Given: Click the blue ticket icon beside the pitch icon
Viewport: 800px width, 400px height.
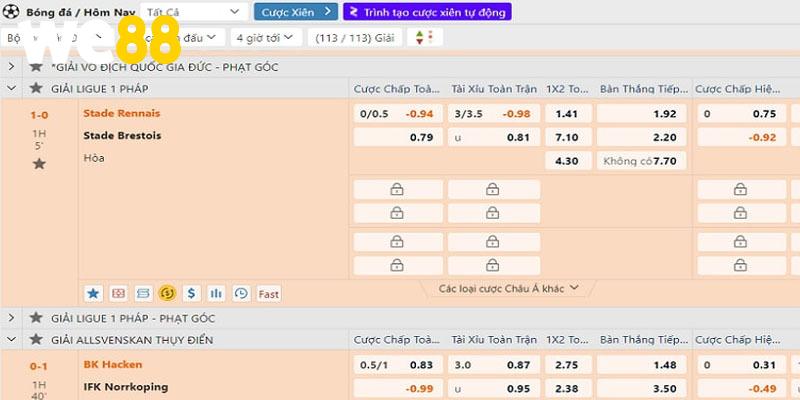Looking at the screenshot, I should tap(143, 293).
